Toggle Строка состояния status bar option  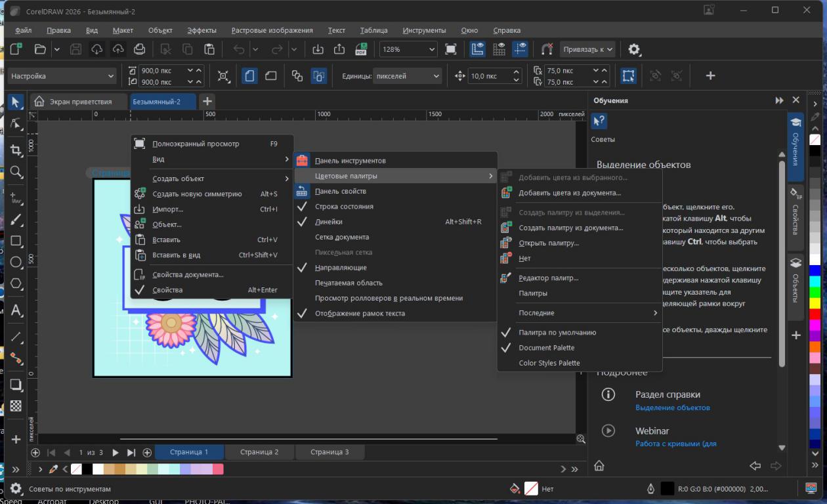(x=344, y=207)
